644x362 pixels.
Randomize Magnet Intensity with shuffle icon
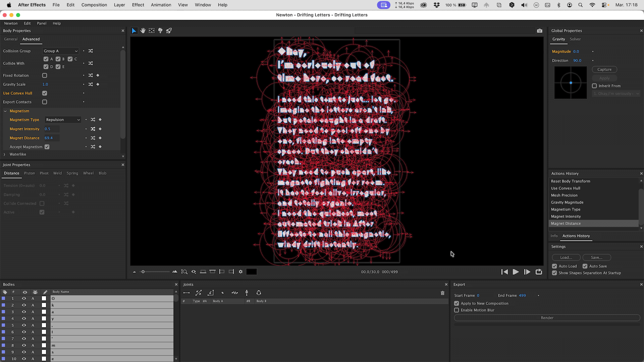tap(93, 129)
